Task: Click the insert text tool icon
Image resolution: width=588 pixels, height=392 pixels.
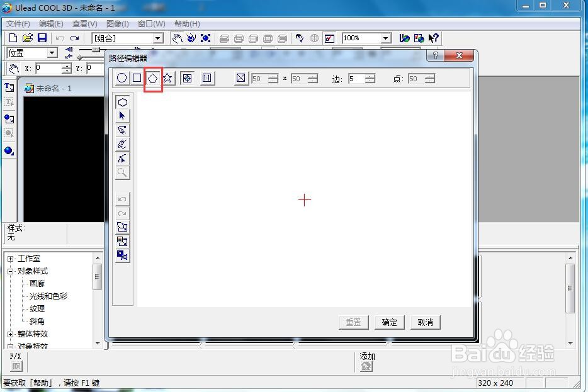Action: click(x=9, y=87)
